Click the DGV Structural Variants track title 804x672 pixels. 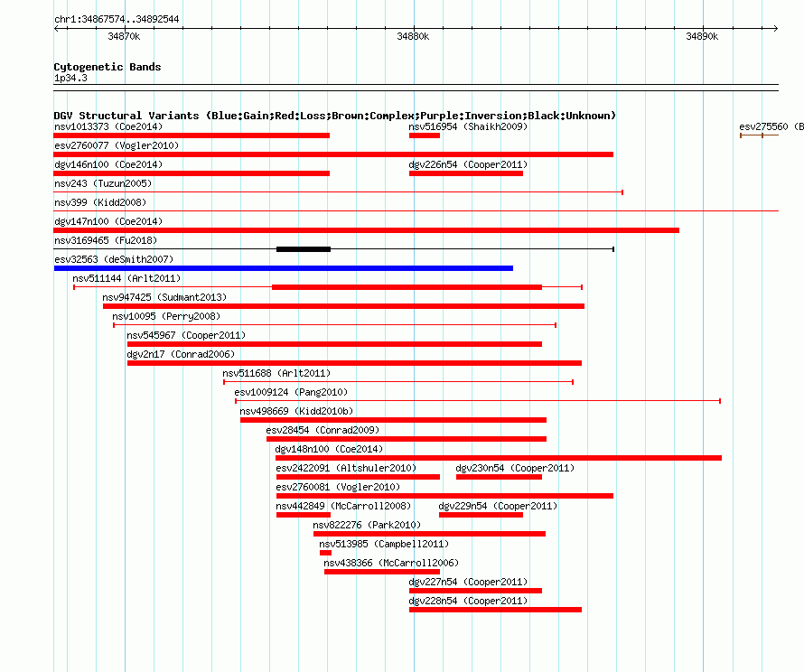[335, 116]
